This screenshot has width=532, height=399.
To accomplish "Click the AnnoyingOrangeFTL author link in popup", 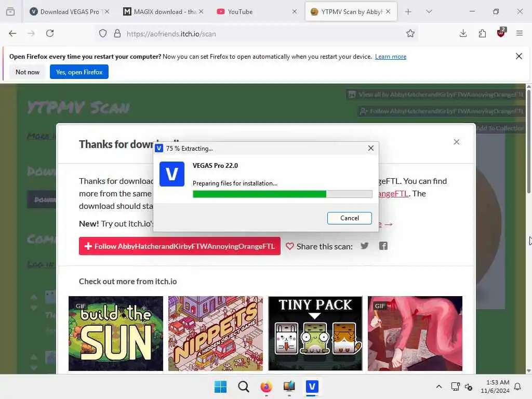I will [394, 193].
